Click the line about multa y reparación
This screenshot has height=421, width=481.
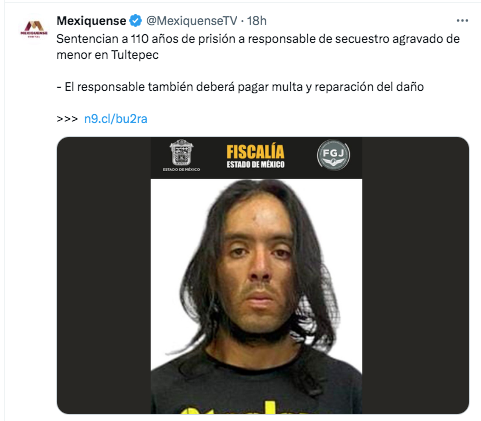coord(240,87)
